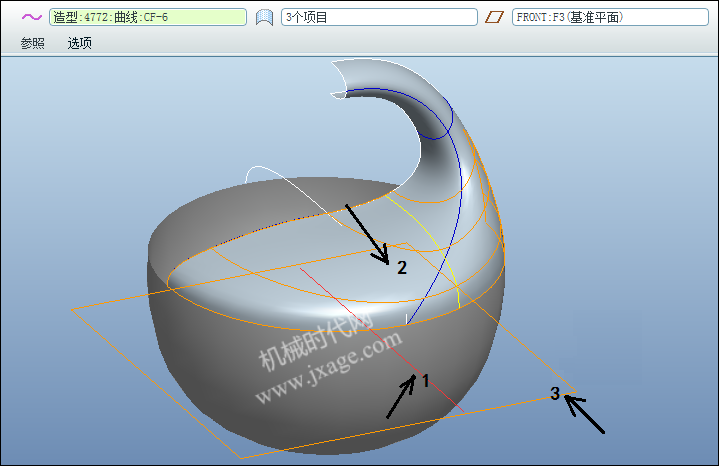Image resolution: width=719 pixels, height=466 pixels.
Task: Click the surface collector icon
Action: 264,17
